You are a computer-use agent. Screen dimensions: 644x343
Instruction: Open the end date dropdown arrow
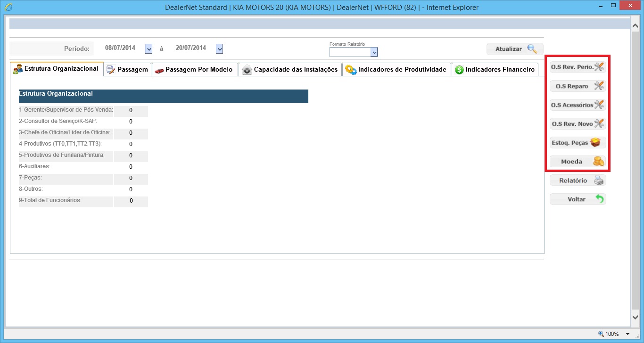219,49
